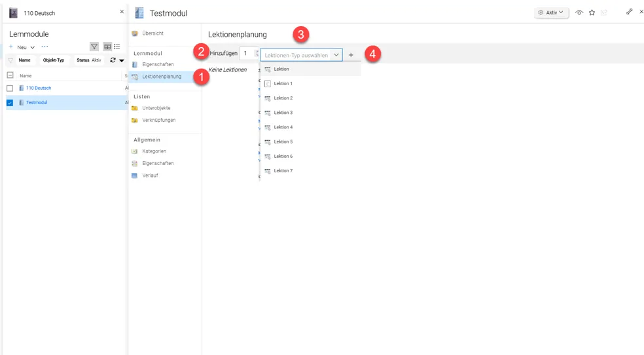
Task: Choose Lektion 6 from the dropdown list
Action: coord(311,156)
